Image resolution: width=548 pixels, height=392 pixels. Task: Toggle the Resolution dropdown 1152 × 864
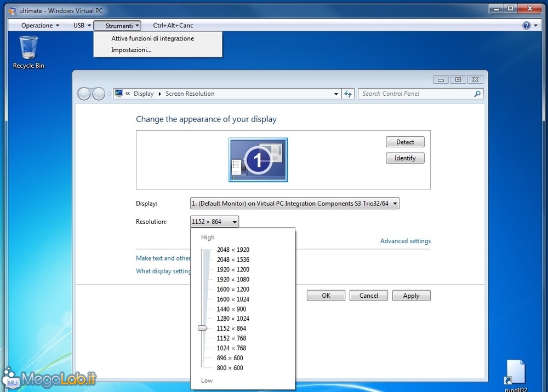tap(215, 221)
